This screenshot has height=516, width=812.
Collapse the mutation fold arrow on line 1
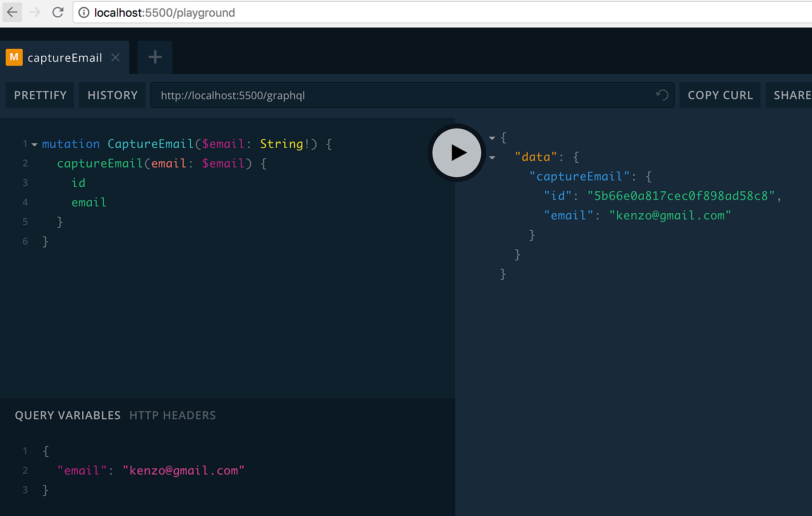click(x=35, y=144)
